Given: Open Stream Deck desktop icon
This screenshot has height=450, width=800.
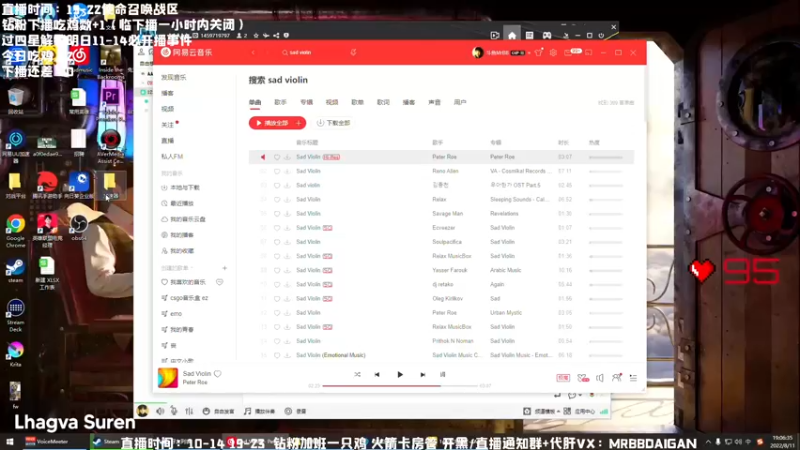Looking at the screenshot, I should point(15,315).
